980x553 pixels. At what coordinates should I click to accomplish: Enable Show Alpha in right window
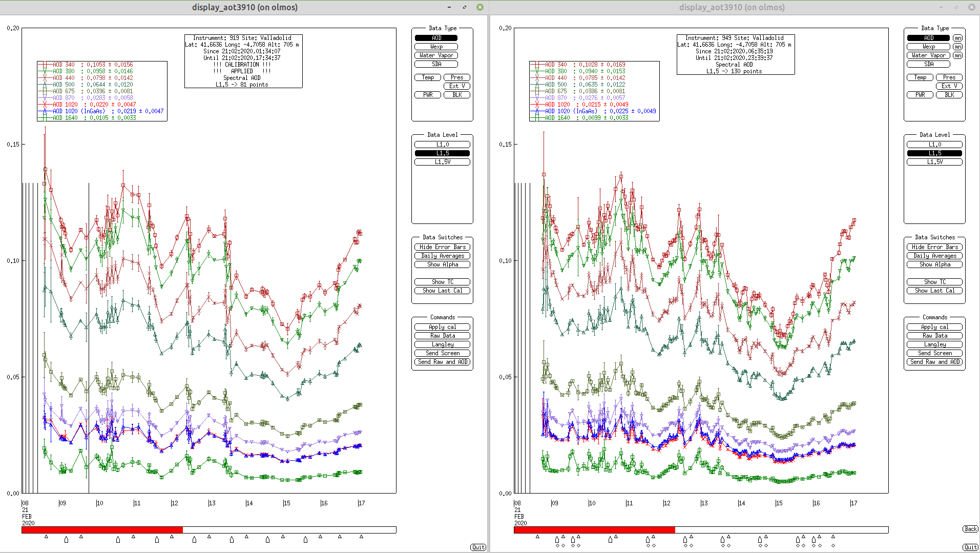pyautogui.click(x=934, y=264)
